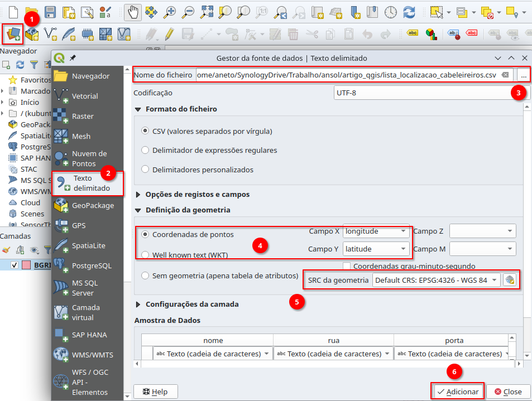Expand Configurações da camada section
The image size is (532, 401).
[x=138, y=305]
